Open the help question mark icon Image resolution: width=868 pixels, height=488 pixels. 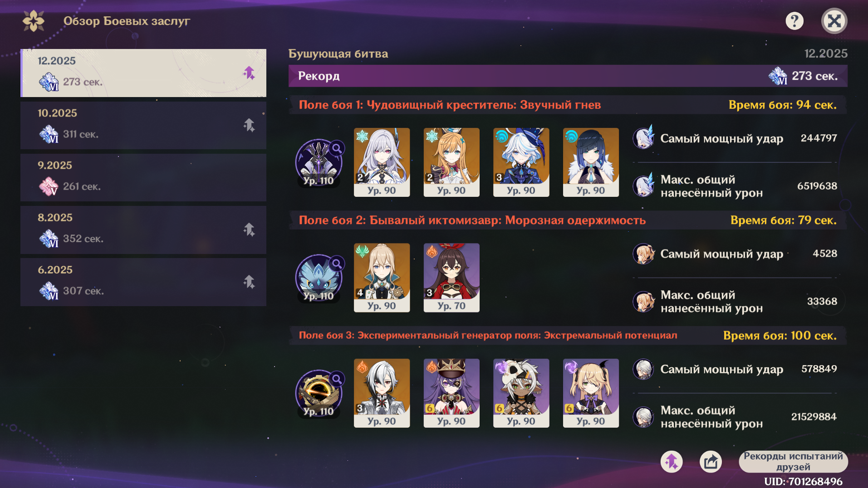point(794,21)
